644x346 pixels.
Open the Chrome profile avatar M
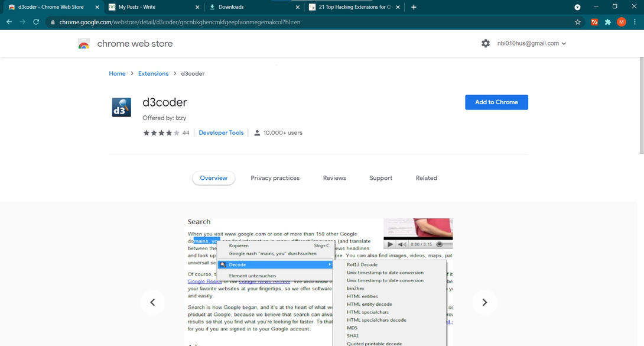tap(622, 22)
